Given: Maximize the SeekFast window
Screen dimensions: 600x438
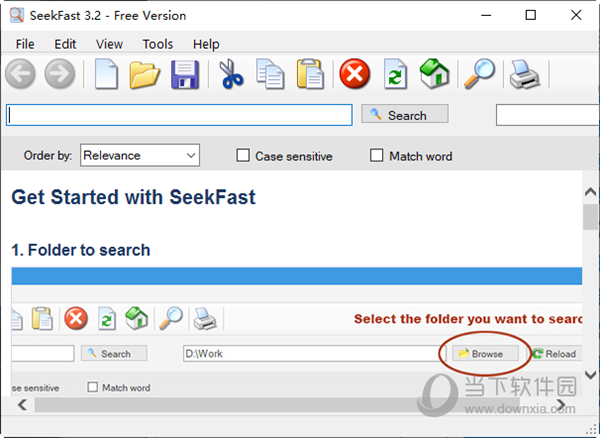Looking at the screenshot, I should (x=531, y=15).
